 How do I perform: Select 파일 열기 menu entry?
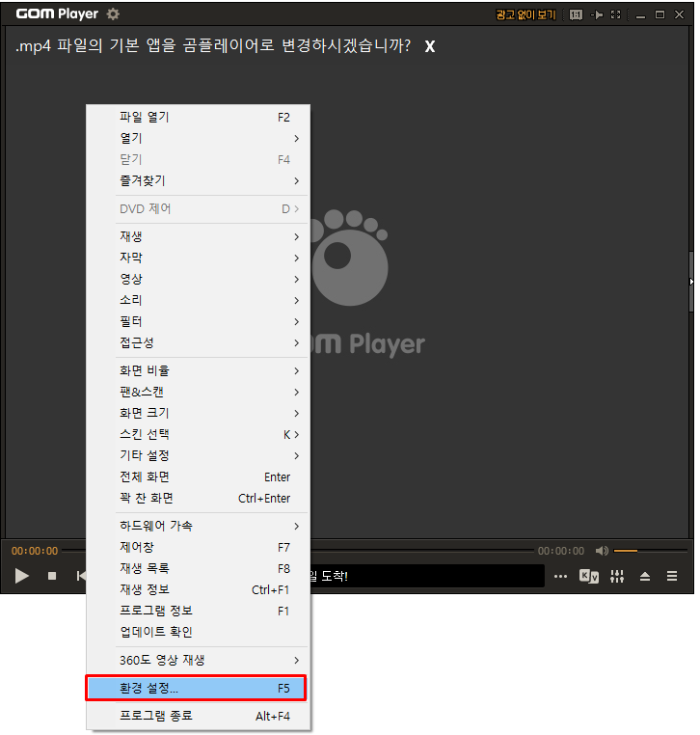198,117
